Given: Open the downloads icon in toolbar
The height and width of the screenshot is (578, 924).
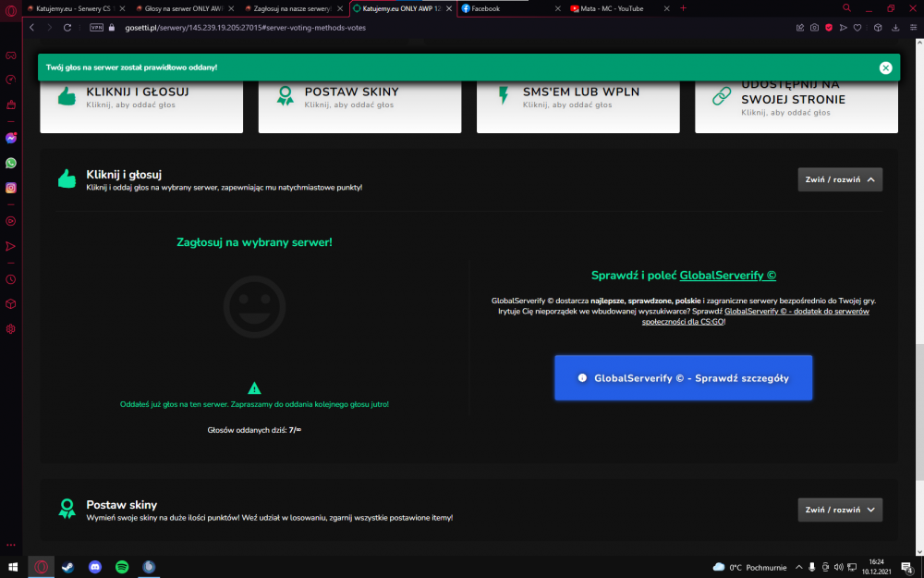Looking at the screenshot, I should 895,28.
